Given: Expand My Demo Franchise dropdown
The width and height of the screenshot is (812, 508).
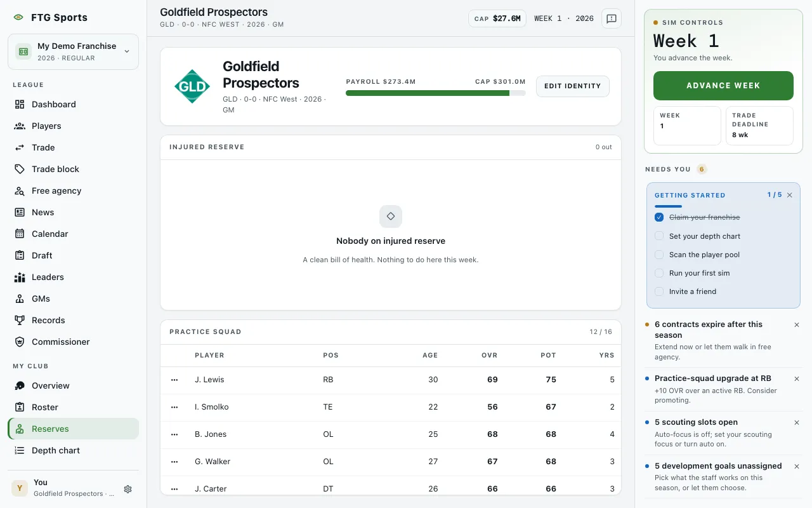Looking at the screenshot, I should [x=73, y=51].
